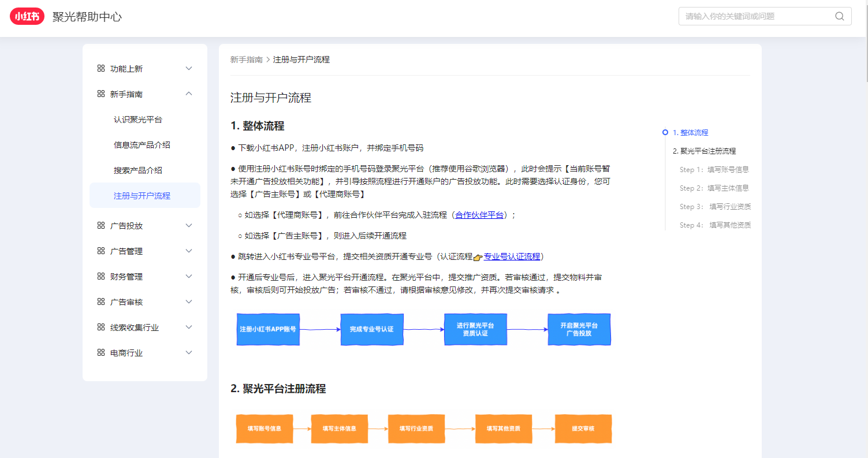Expand 广告审核 chevron
Screen dimensions: 868x458
click(189, 302)
